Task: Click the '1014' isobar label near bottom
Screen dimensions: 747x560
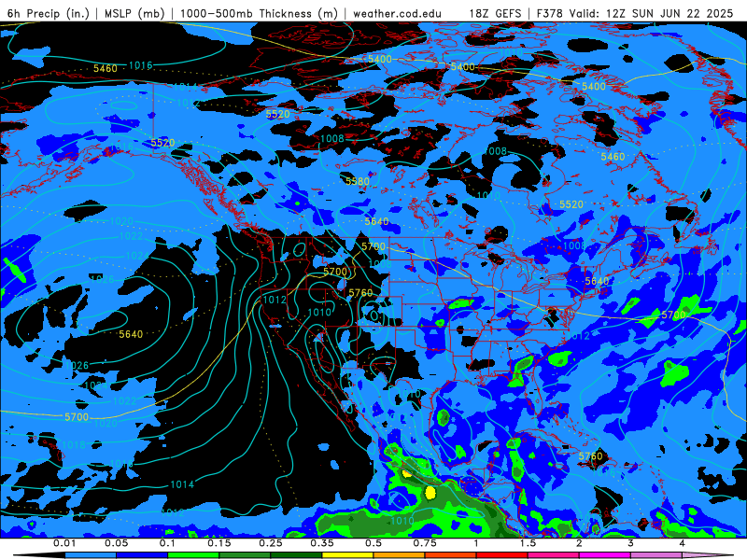Action: point(182,484)
